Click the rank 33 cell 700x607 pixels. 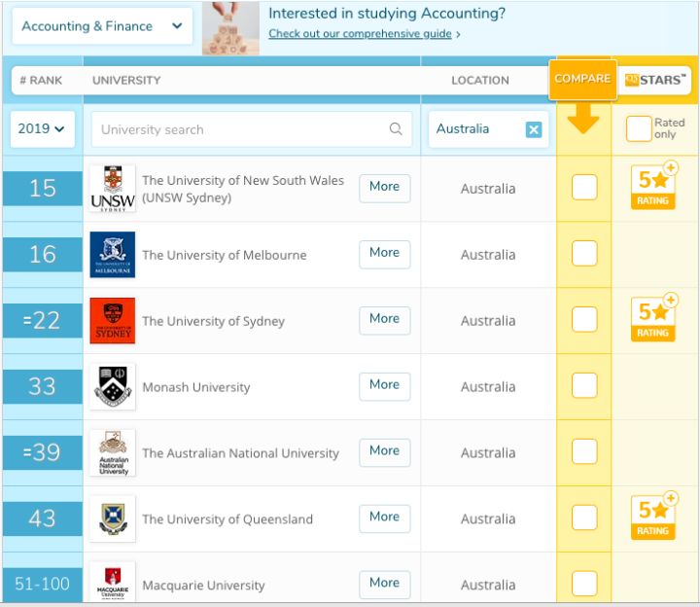tap(43, 387)
